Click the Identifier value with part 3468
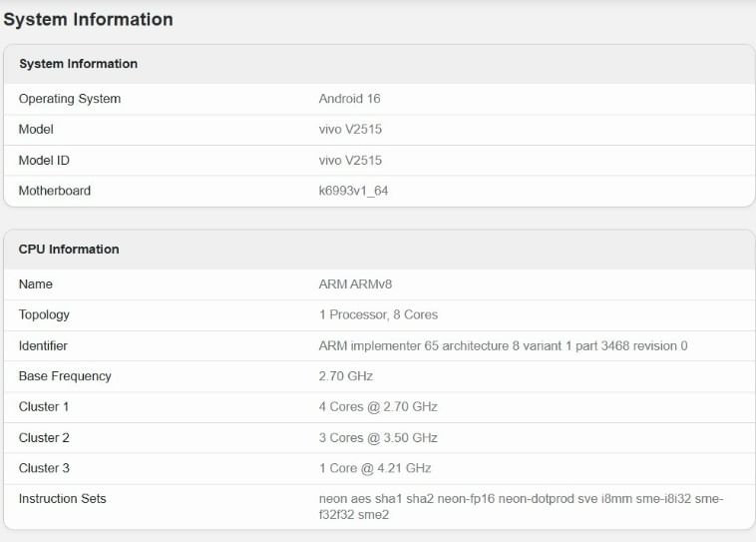 (503, 345)
